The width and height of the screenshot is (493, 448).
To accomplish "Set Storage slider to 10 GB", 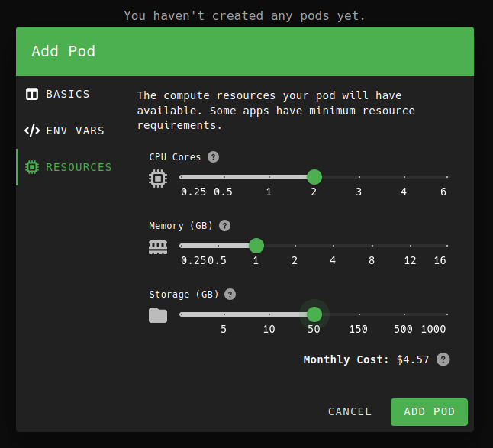I will [x=269, y=314].
